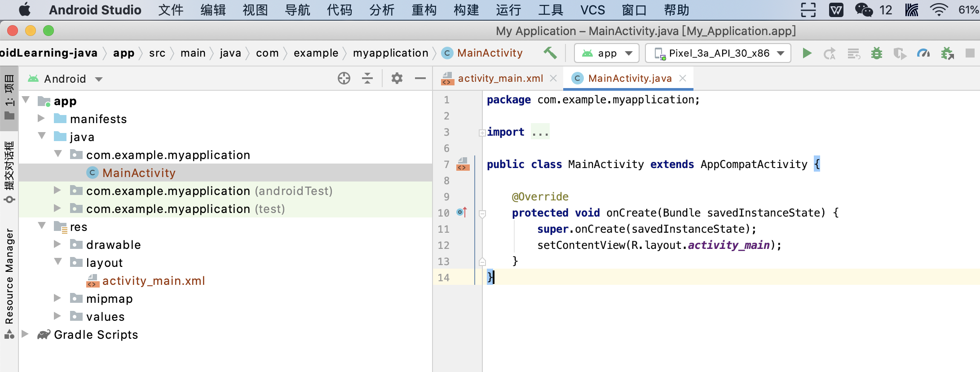
Task: Open the Android project view dropdown
Action: [x=66, y=79]
